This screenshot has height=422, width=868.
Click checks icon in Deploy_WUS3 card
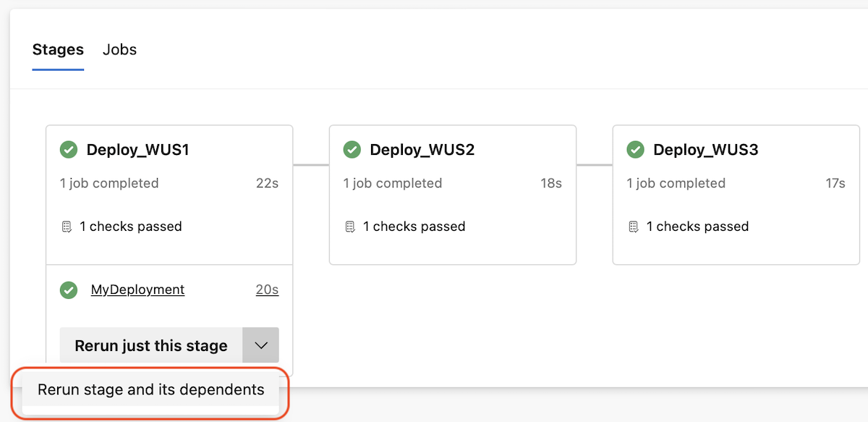tap(634, 227)
